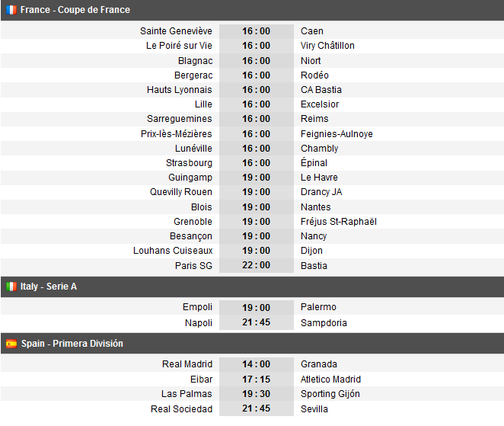This screenshot has width=504, height=426.
Task: Click the Italy flag icon
Action: pyautogui.click(x=11, y=287)
